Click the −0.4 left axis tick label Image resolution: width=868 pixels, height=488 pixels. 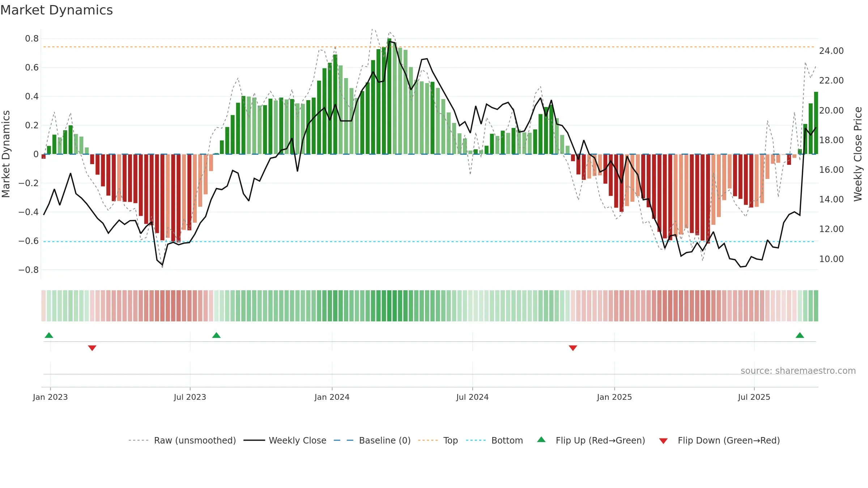[29, 212]
